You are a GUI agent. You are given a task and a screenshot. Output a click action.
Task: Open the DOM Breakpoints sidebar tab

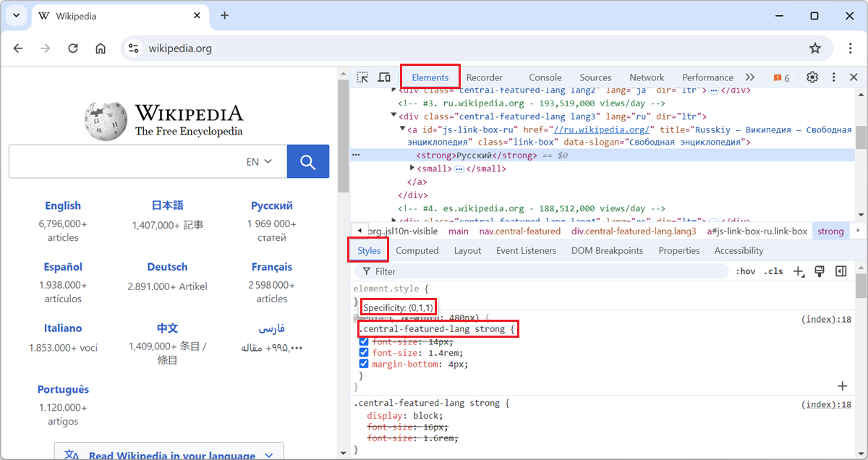click(x=607, y=250)
